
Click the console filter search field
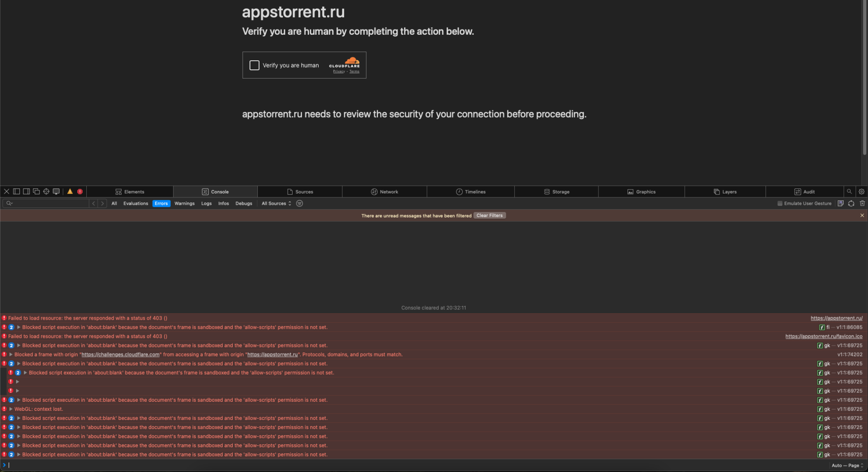click(x=48, y=203)
